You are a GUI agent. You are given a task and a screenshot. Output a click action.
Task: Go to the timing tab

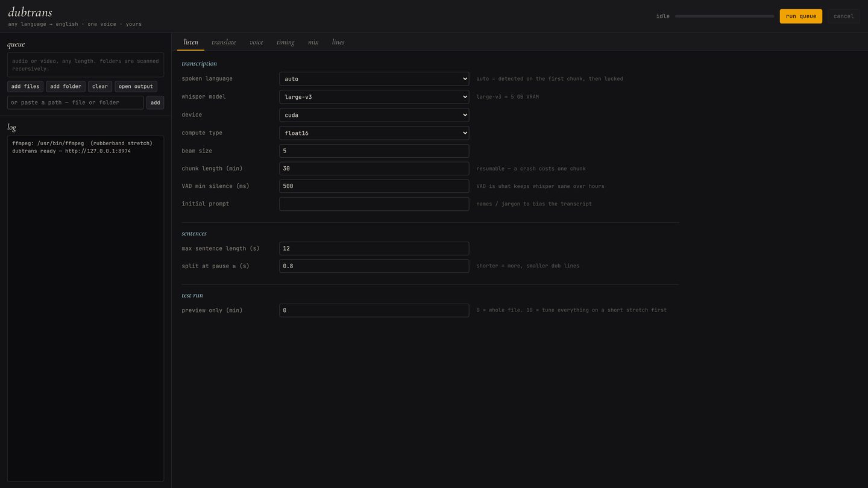(x=286, y=42)
